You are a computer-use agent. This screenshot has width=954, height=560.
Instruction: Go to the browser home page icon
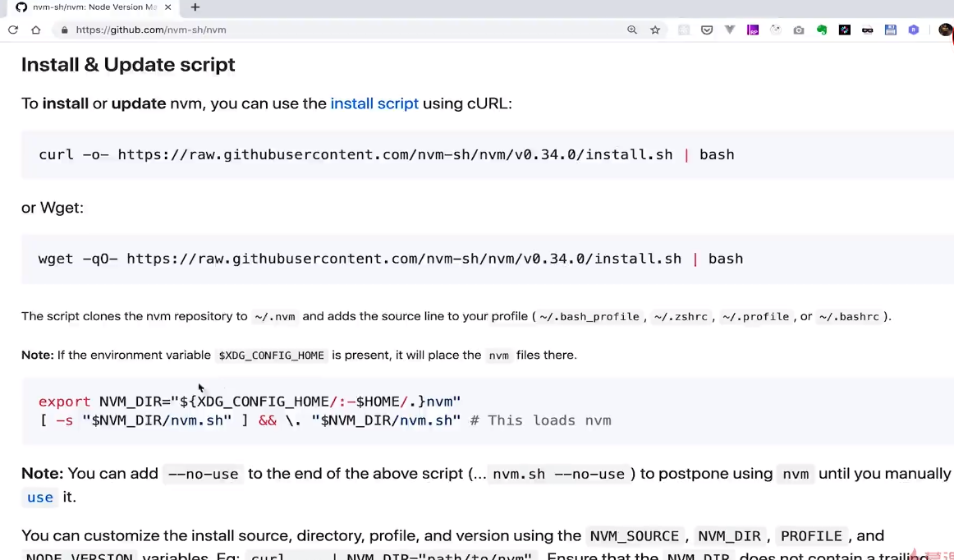click(36, 30)
